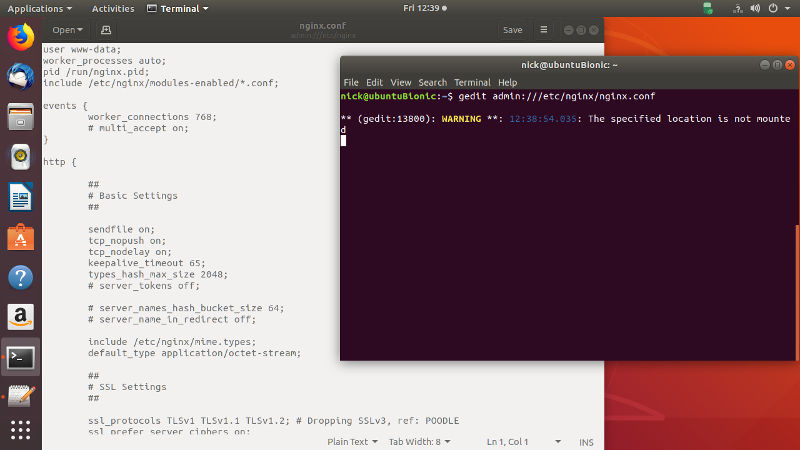Click '# Basic Settings' comment line
The image size is (800, 450).
pyautogui.click(x=133, y=195)
